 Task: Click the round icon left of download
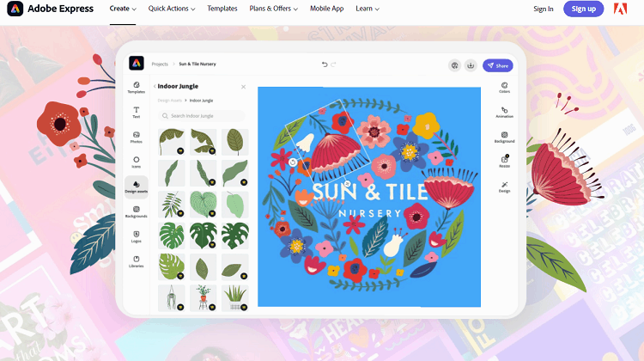pos(454,65)
